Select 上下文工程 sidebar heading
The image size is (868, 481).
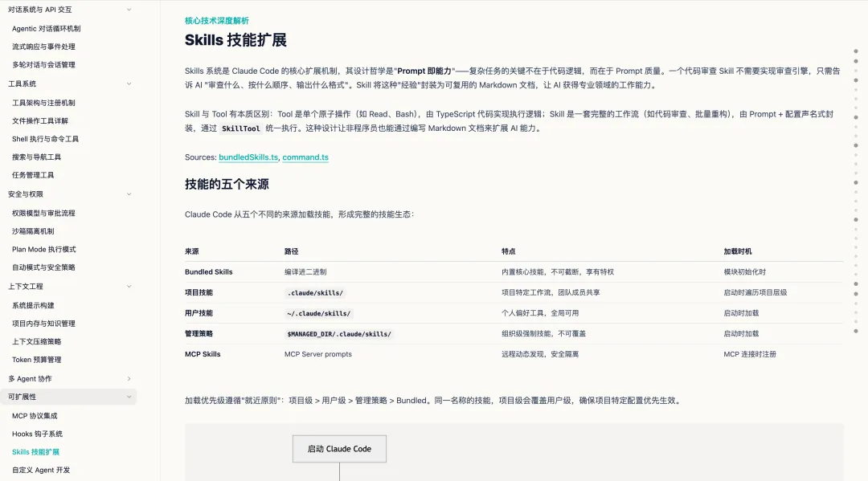tap(26, 287)
